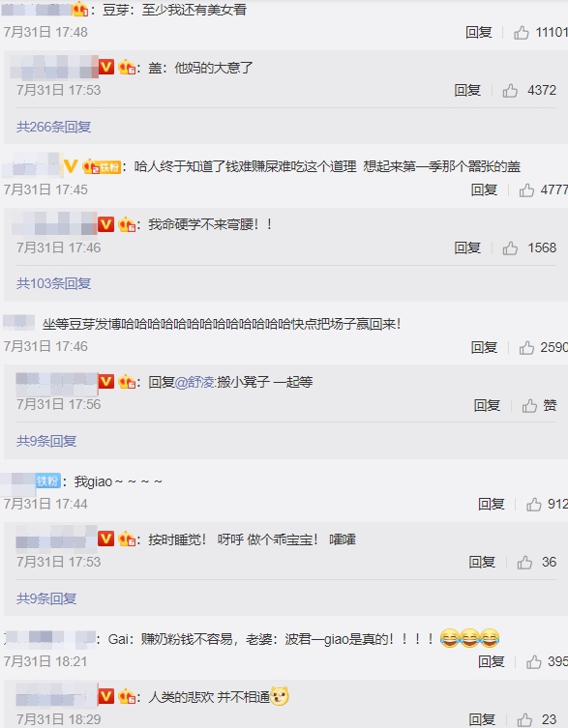Expand 共9条回复 under 按时睡觉 reply
Viewport: 568px width, 728px height.
coord(46,598)
